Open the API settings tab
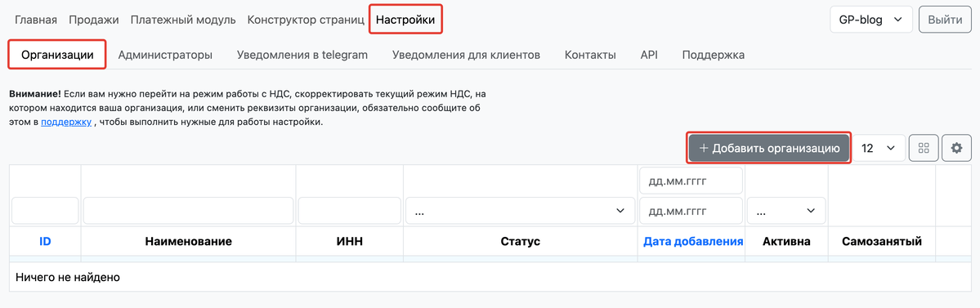 [x=649, y=55]
